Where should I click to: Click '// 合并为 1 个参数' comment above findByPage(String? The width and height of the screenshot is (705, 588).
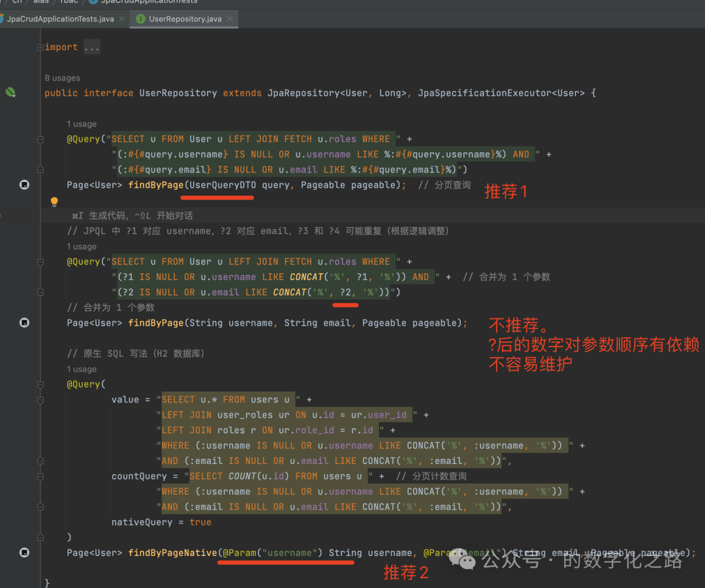[110, 307]
